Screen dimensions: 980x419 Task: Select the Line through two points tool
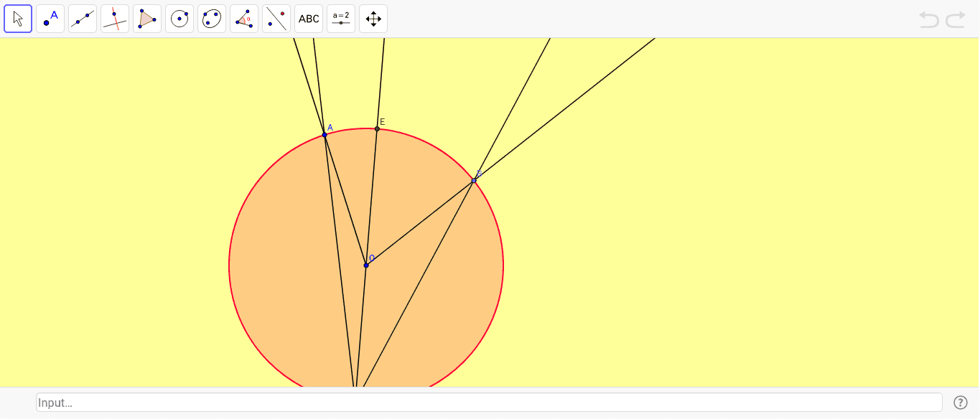click(x=83, y=19)
